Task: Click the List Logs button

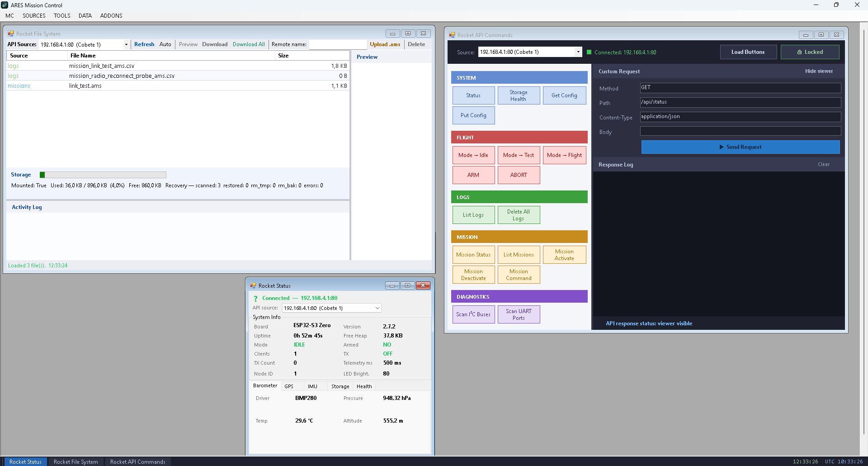Action: point(473,215)
